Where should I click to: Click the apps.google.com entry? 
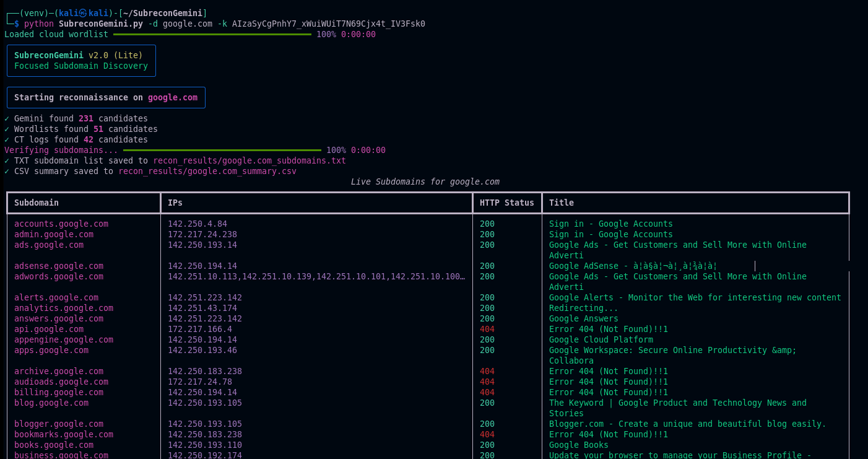tap(51, 350)
